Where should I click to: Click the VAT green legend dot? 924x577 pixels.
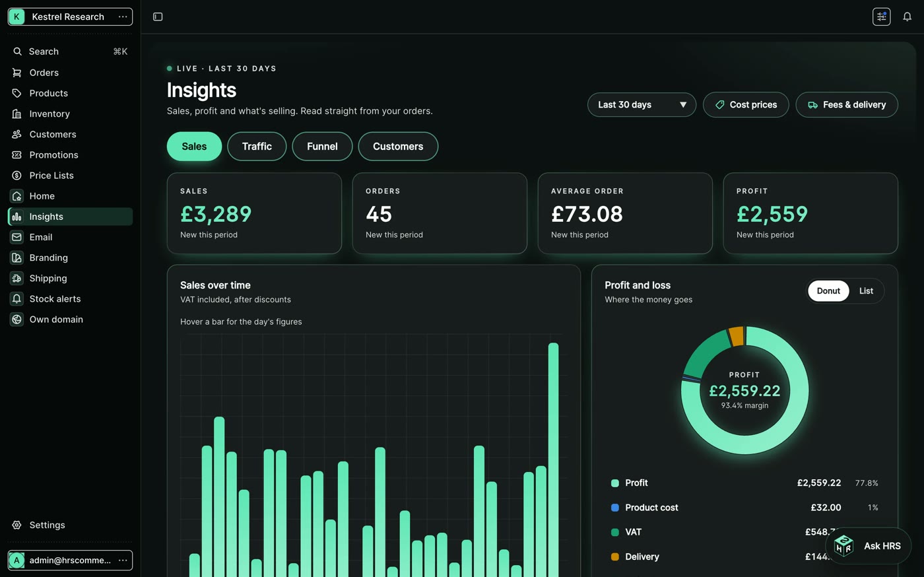point(615,532)
